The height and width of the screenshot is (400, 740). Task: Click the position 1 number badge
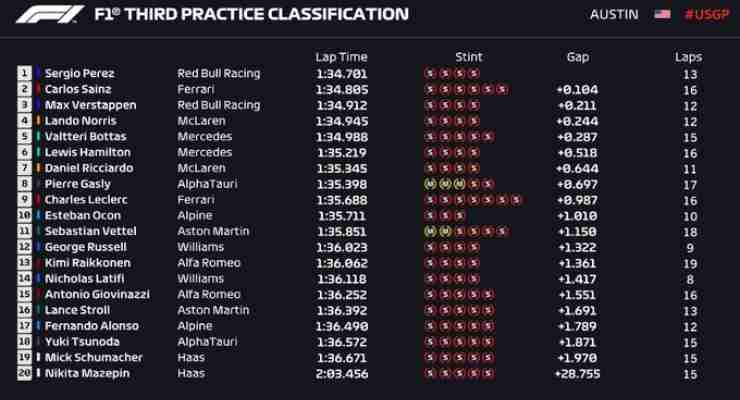click(x=25, y=73)
